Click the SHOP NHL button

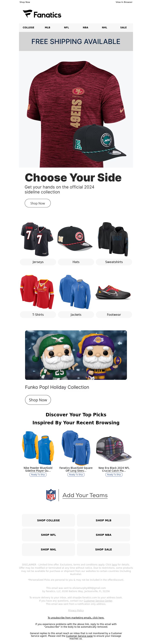(x=48, y=549)
